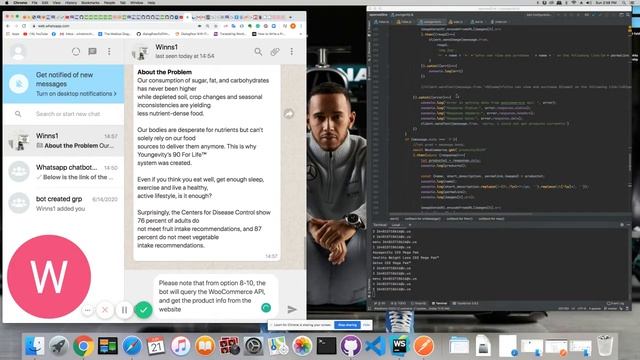Open own profile avatar in WhatsApp

[18, 52]
